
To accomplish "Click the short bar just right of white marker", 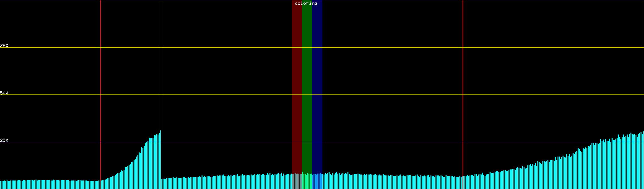I will pyautogui.click(x=162, y=184).
